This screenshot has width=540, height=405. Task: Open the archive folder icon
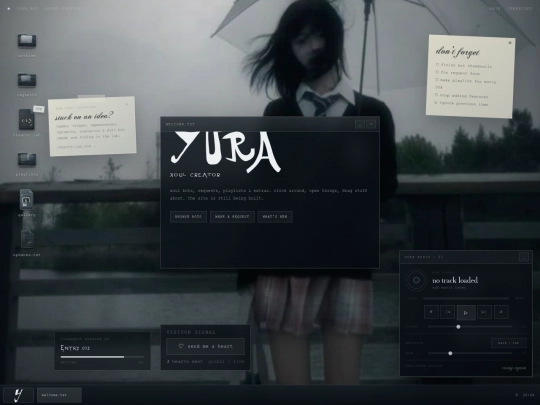click(x=27, y=40)
